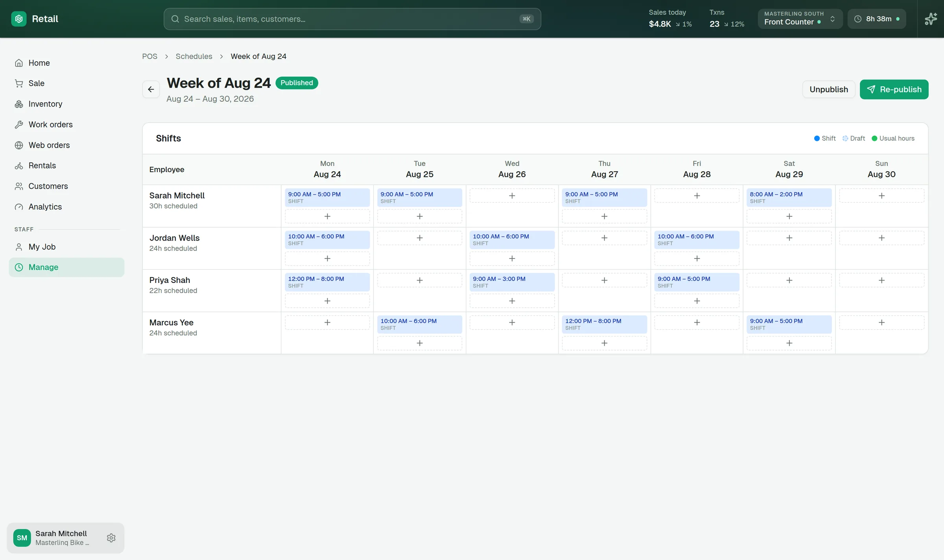944x560 pixels.
Task: Add shift for Marcus Yee on Mon Aug 24
Action: pos(327,323)
